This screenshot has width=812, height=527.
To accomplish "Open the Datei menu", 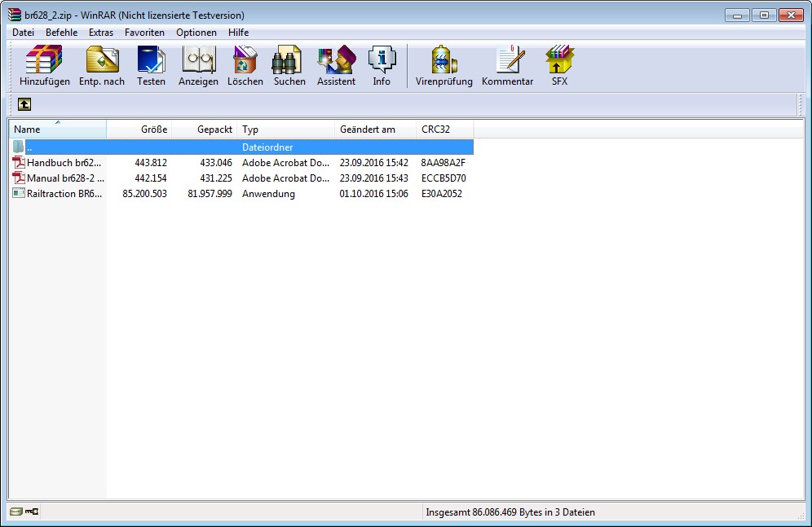I will tap(24, 32).
